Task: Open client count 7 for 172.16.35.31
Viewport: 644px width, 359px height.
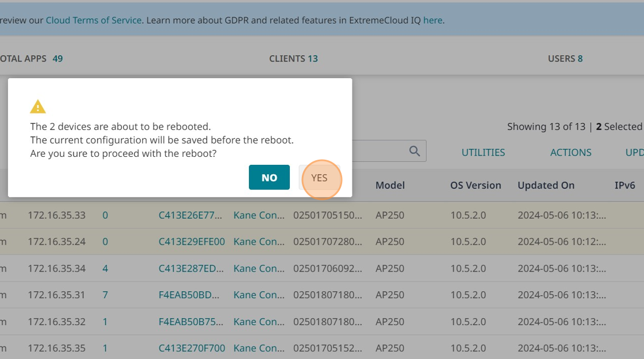Action: point(105,295)
